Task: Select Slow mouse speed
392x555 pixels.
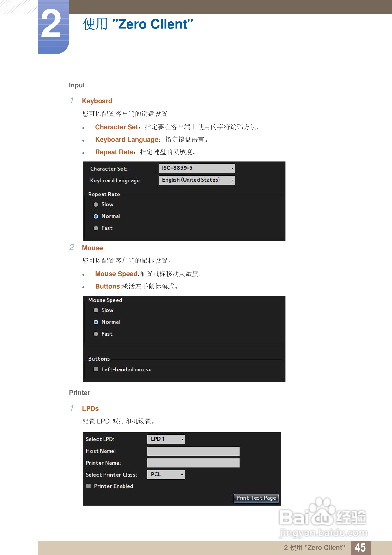Action: click(x=96, y=310)
